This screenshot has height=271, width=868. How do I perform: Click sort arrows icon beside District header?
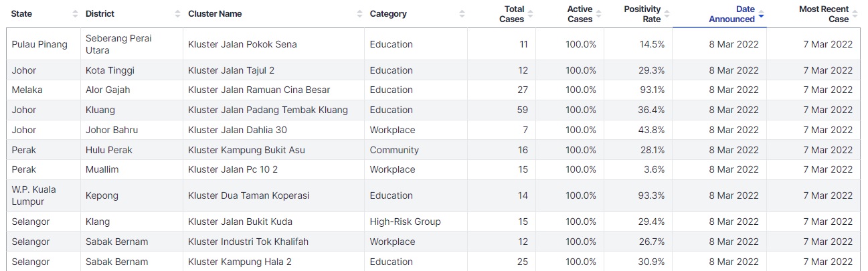(177, 14)
